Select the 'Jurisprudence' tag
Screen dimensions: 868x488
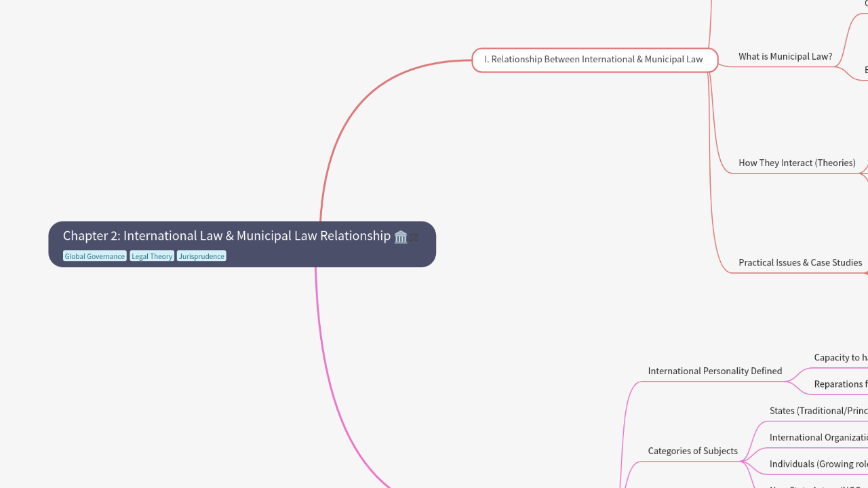[x=201, y=256]
